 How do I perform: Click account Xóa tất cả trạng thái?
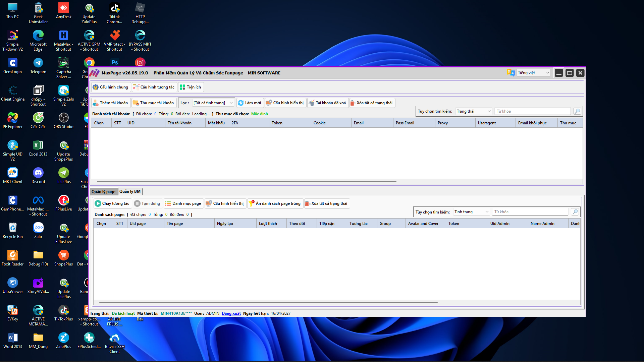(372, 103)
